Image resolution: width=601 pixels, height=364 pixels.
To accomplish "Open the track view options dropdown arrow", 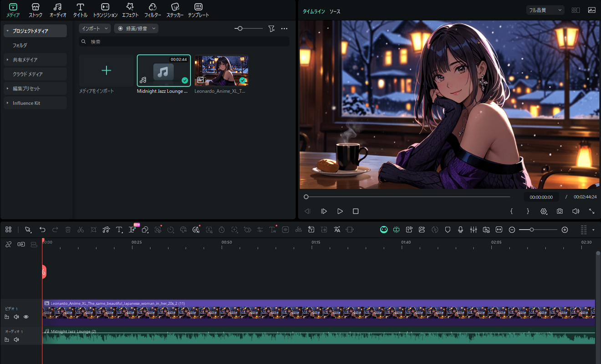I will [593, 230].
